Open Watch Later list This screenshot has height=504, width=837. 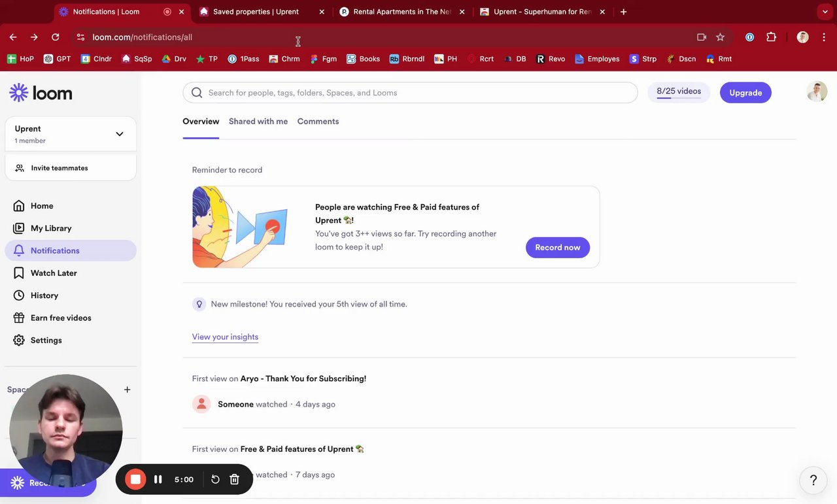54,273
